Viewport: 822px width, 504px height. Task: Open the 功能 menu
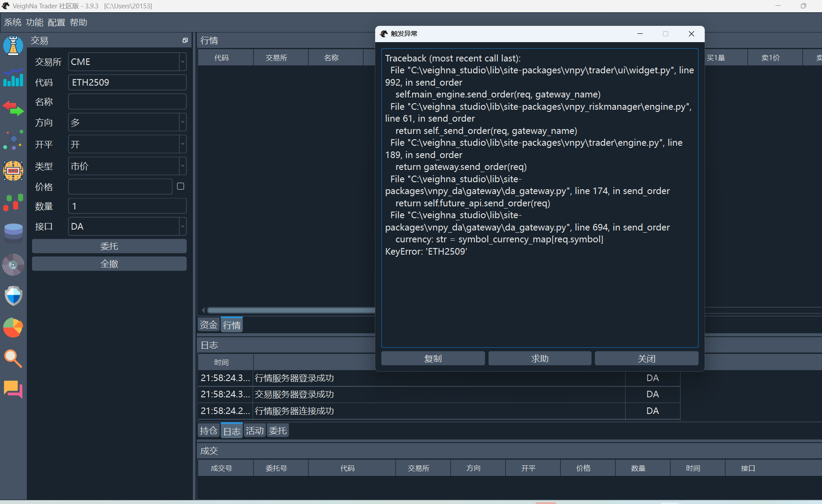34,22
